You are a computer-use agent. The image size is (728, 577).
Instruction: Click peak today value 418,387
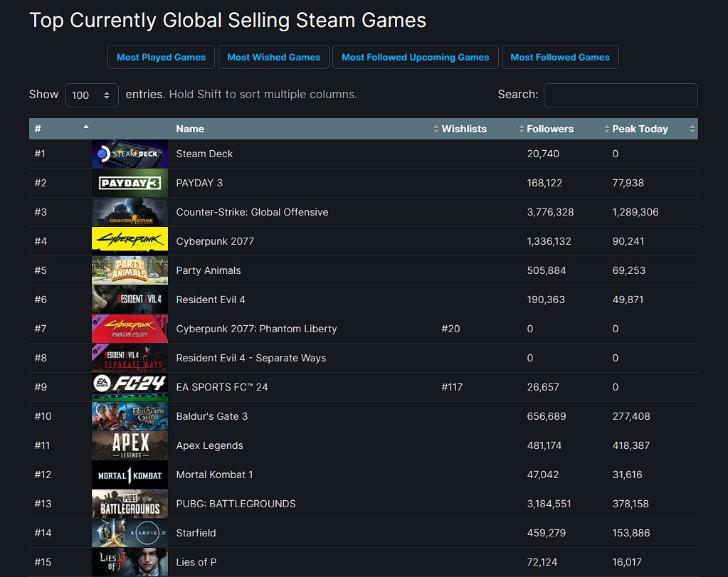click(x=631, y=445)
